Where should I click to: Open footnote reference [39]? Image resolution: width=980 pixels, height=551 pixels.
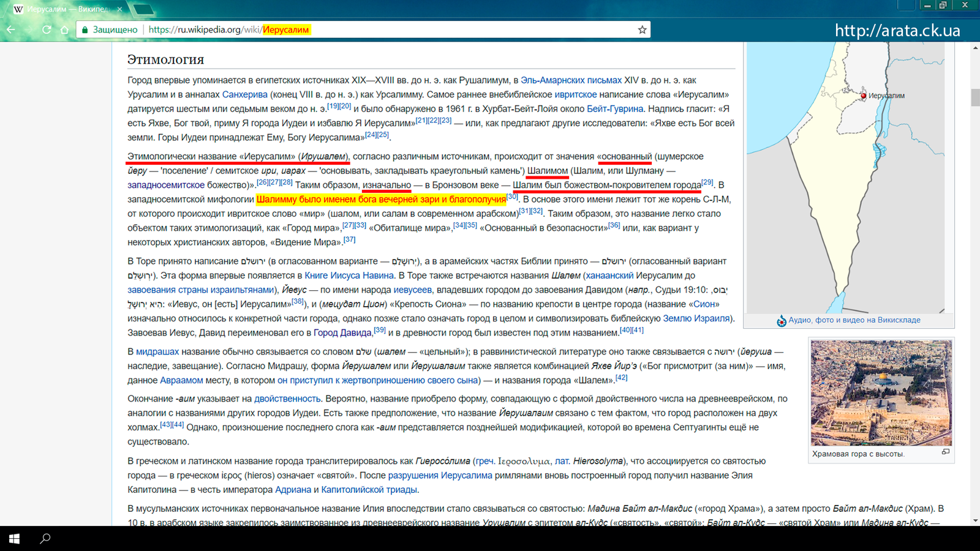click(x=380, y=330)
